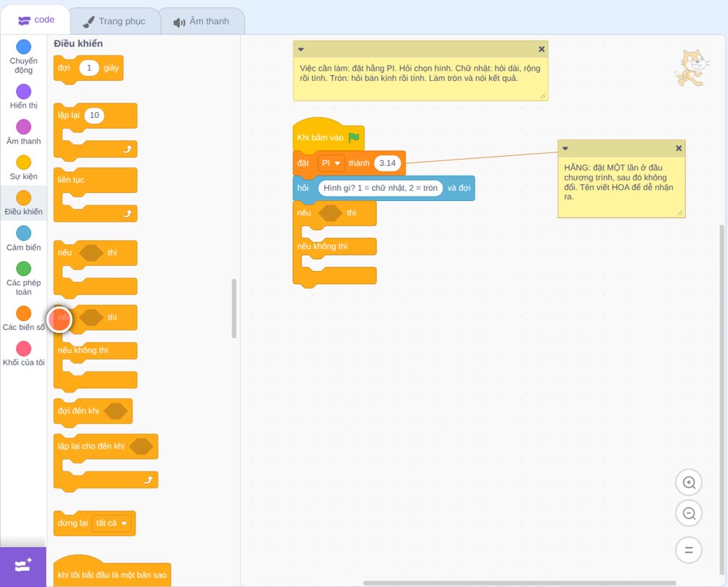
Task: Open the PI variable dropdown in đặt block
Action: coord(331,163)
